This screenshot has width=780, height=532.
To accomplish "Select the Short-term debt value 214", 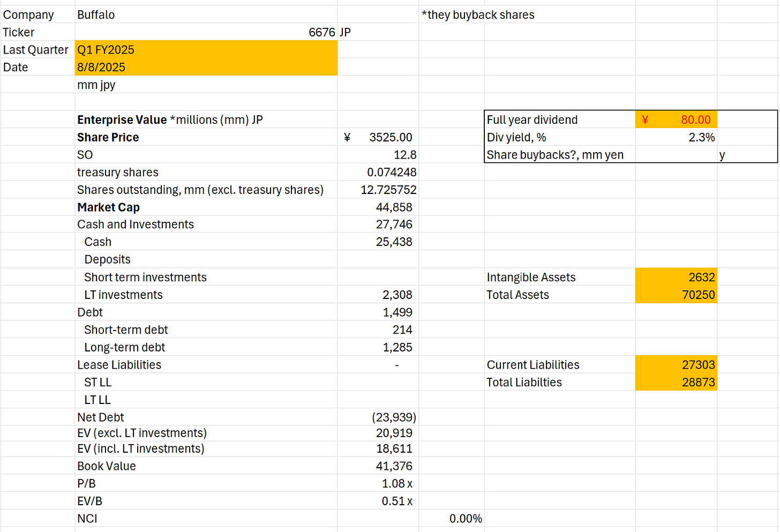I will click(x=402, y=329).
